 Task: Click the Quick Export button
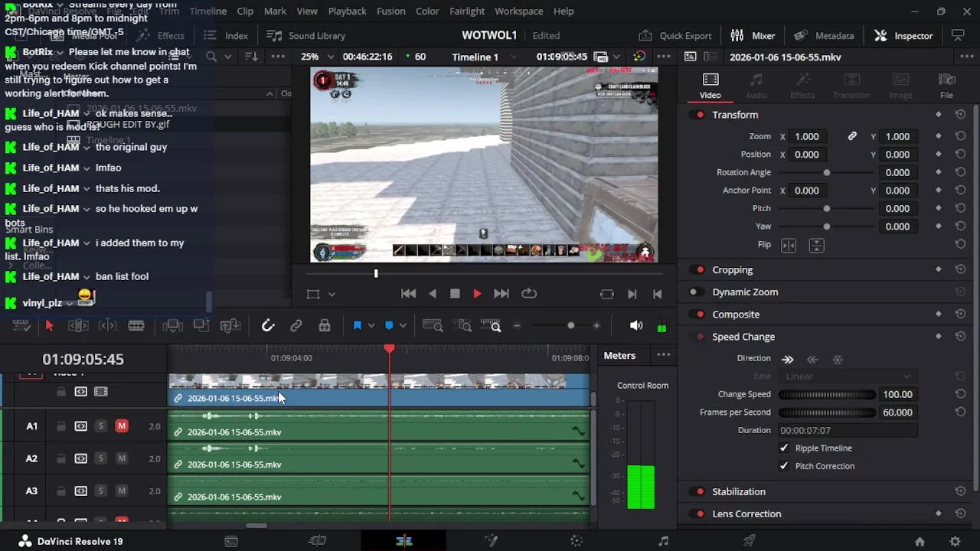click(x=675, y=35)
